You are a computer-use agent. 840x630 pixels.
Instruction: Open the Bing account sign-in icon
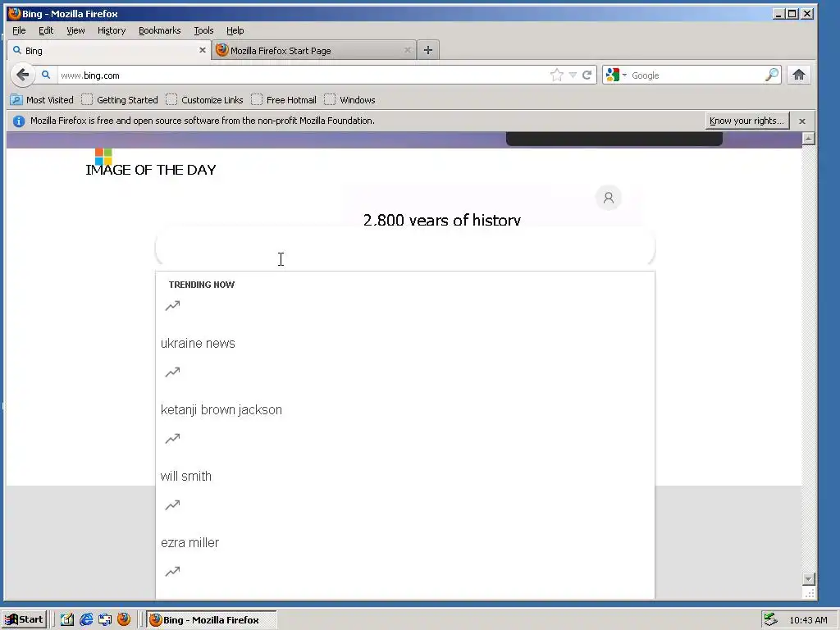[609, 198]
